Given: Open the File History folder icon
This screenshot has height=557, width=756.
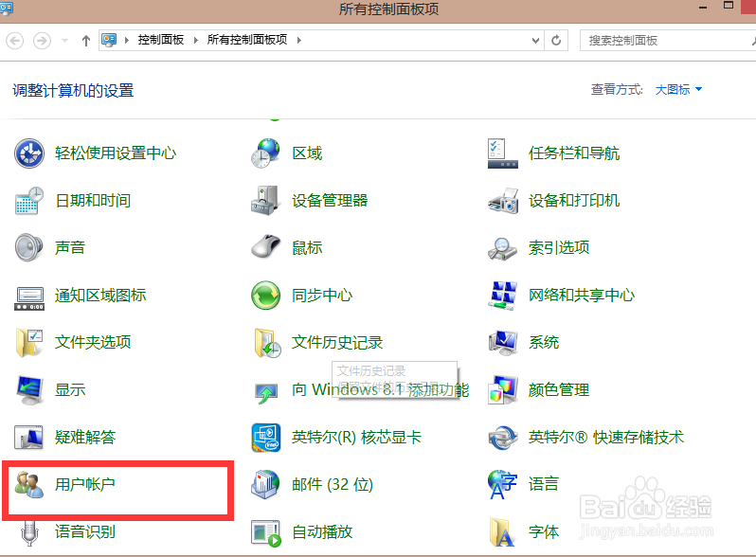Looking at the screenshot, I should coord(267,343).
